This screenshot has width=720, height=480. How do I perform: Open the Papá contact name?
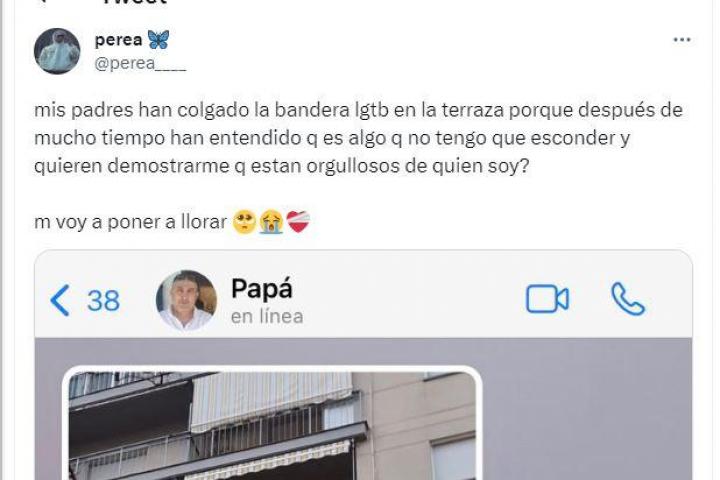click(x=262, y=289)
